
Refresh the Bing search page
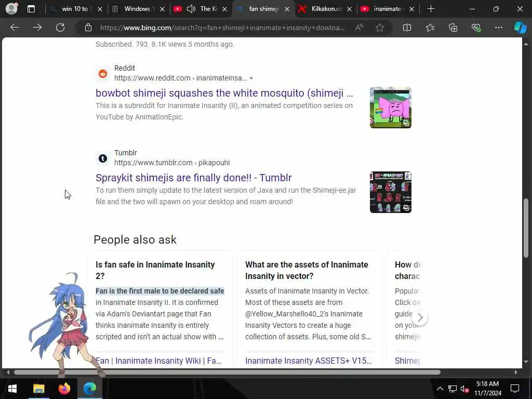coord(60,28)
